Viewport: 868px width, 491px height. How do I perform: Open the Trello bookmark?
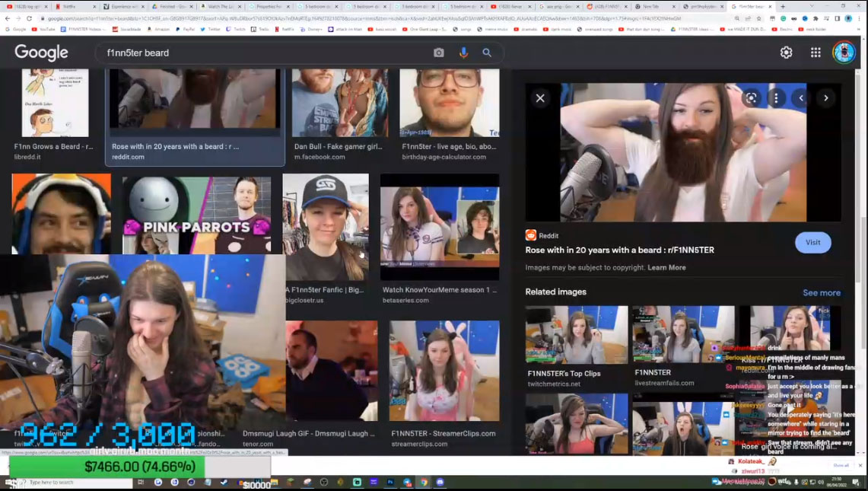(x=261, y=29)
